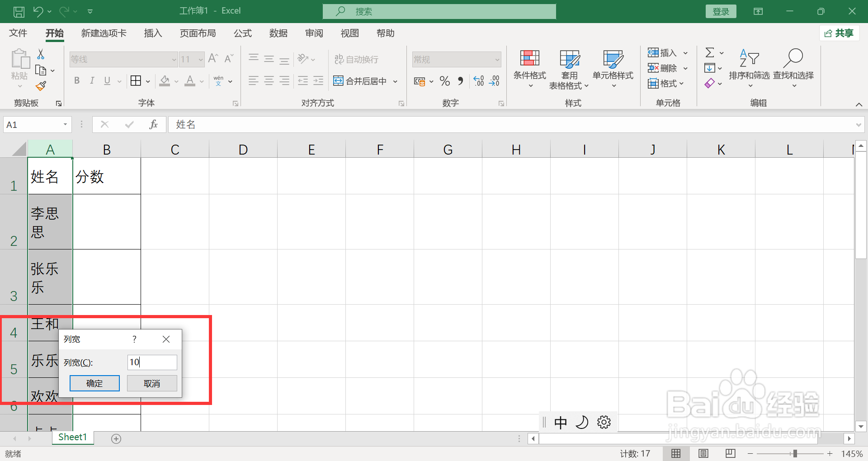
Task: Open Find and Select (查找和选择)
Action: pos(793,69)
